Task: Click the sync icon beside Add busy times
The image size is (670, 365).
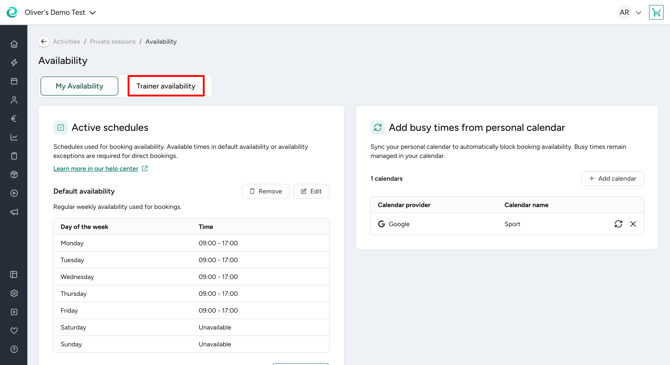Action: point(377,127)
